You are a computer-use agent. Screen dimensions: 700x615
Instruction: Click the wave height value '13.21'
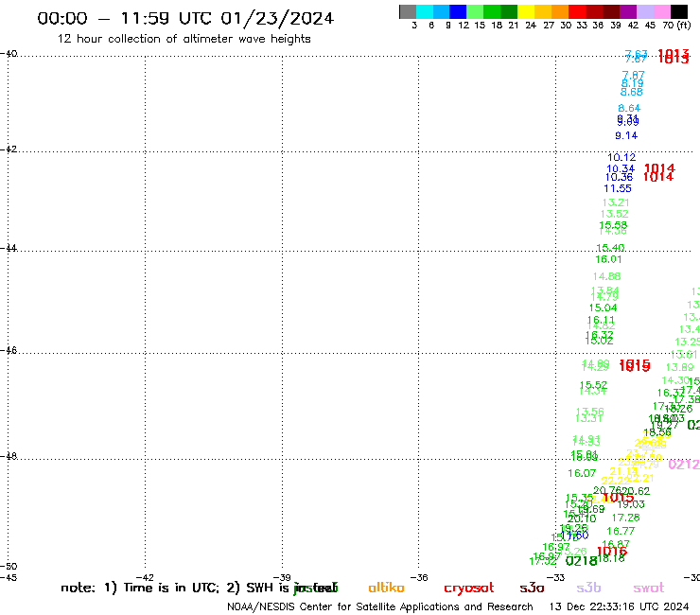616,202
